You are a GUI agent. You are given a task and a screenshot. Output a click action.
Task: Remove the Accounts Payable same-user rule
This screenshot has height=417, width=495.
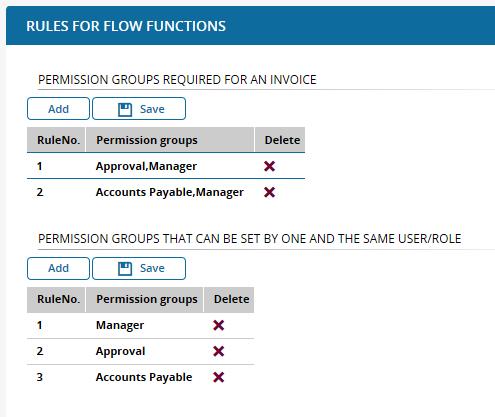tap(218, 377)
